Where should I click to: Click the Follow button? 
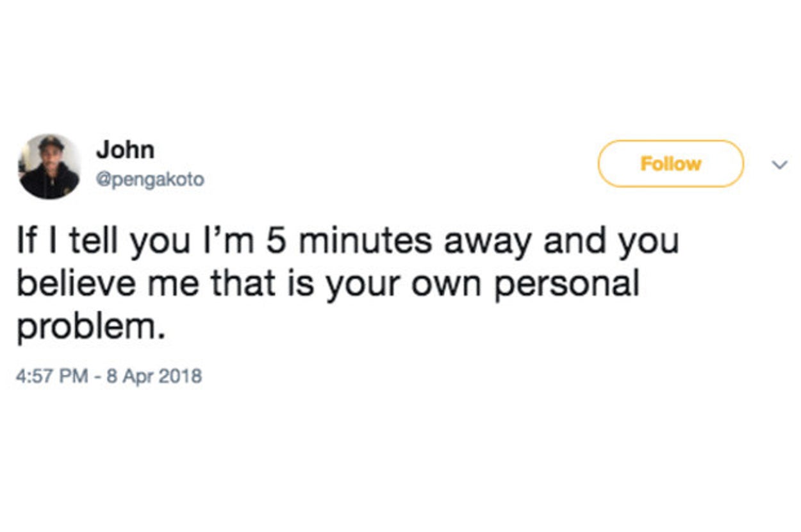[670, 164]
